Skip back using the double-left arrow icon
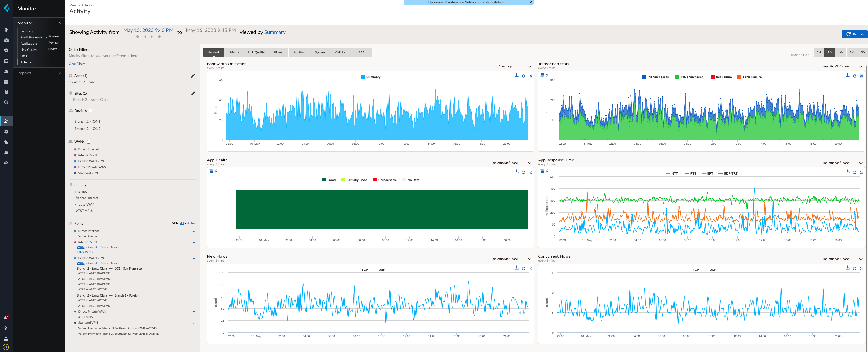 click(137, 37)
